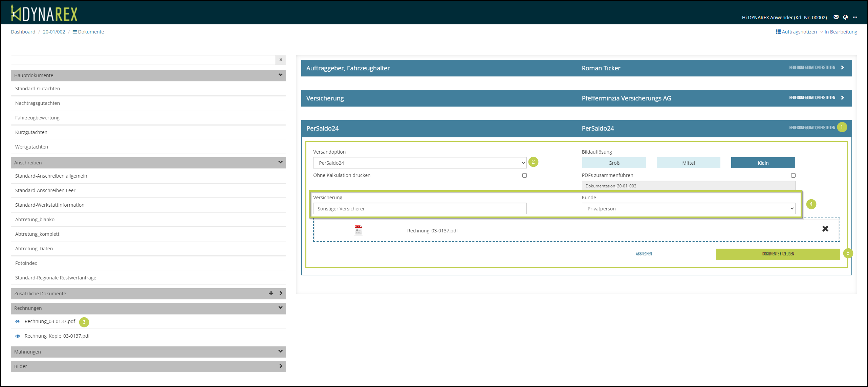Open the three-dots menu in header
868x387 pixels.
(x=855, y=17)
